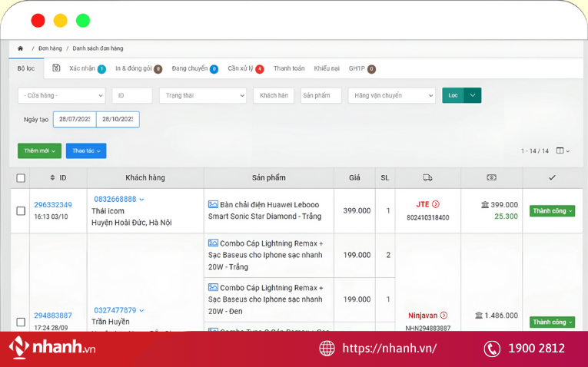This screenshot has height=367, width=588.
Task: Click the green 25.300 fee value
Action: (x=506, y=217)
